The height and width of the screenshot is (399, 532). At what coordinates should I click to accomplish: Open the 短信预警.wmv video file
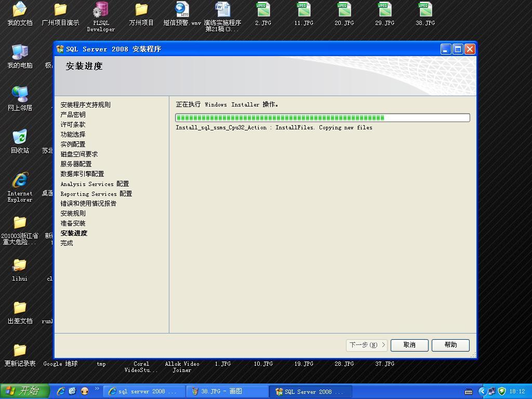tap(182, 10)
